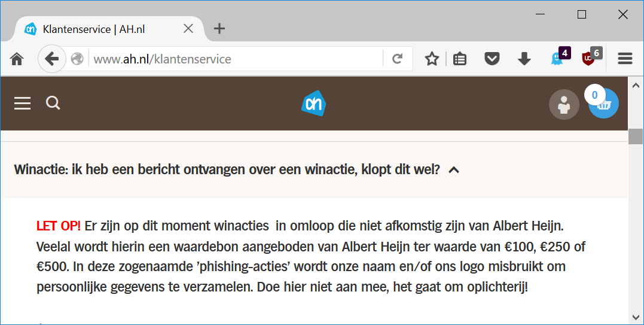The height and width of the screenshot is (325, 644).
Task: Go back with the back arrow button
Action: pos(52,59)
